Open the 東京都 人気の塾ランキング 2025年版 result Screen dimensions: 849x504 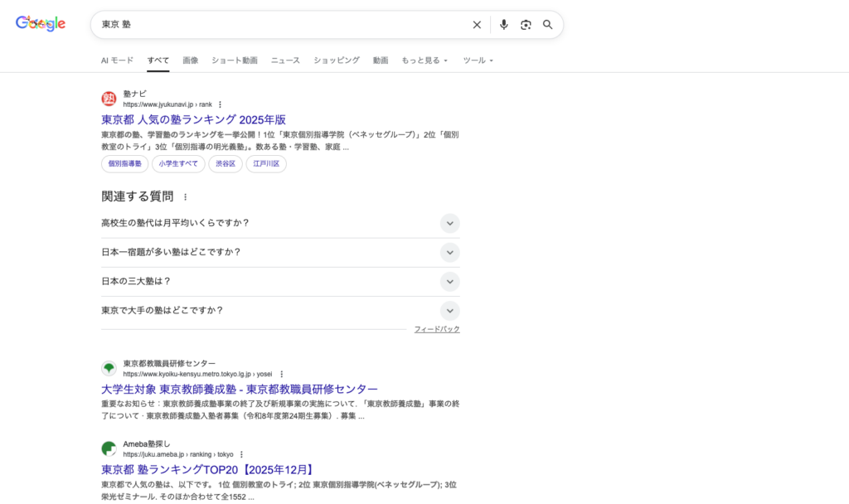point(192,119)
